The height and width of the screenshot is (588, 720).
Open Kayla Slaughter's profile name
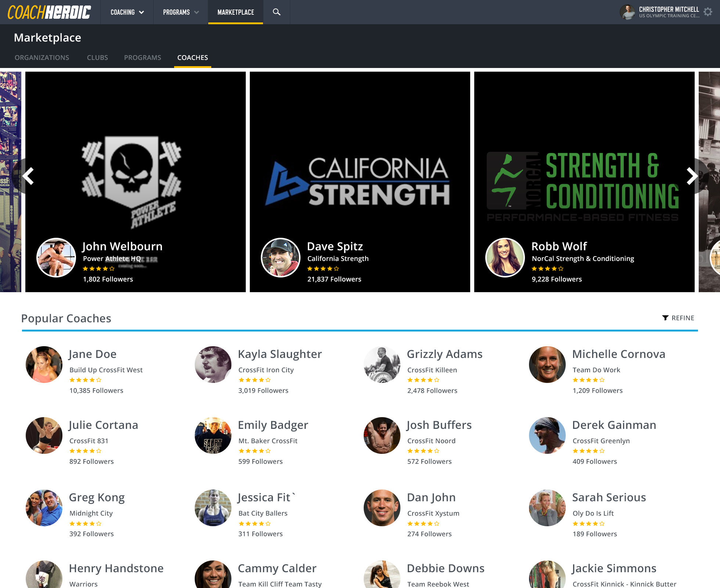coord(280,354)
